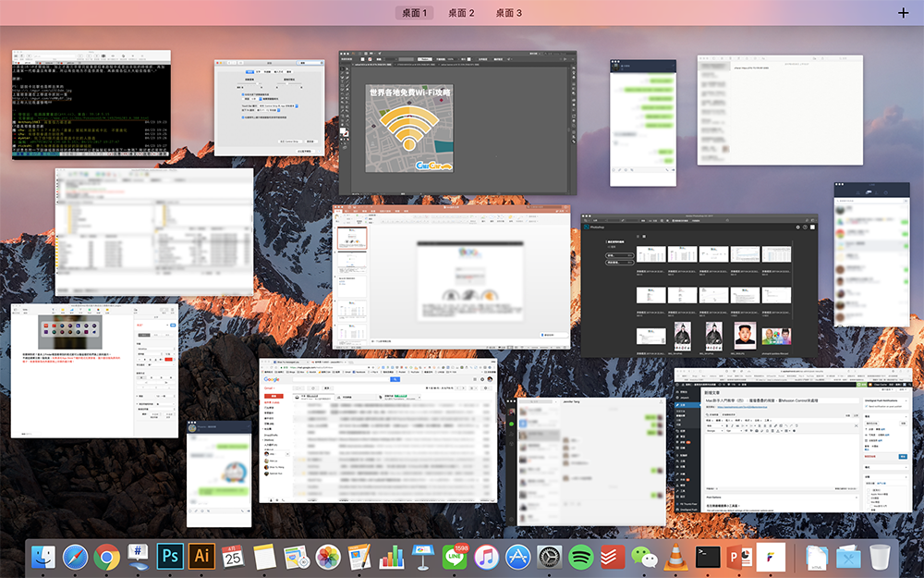
Task: Launch Photoshop from the Dock
Action: tap(170, 556)
